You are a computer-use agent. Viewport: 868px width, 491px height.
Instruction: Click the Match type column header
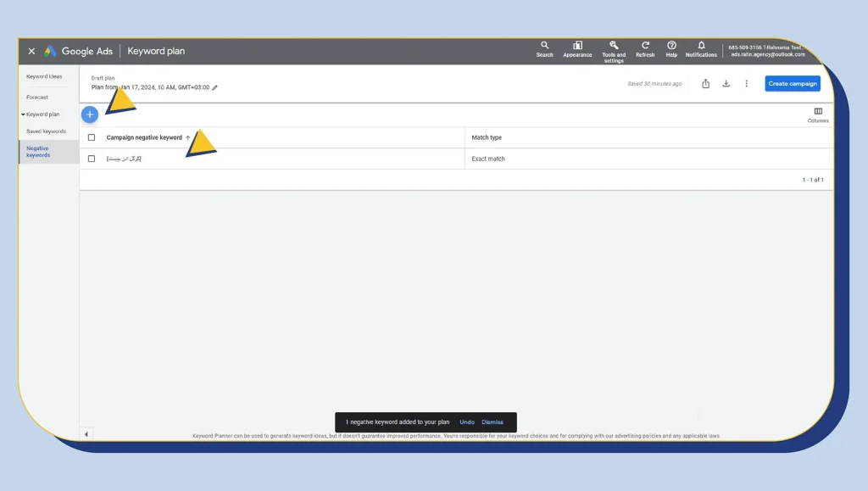(x=487, y=138)
